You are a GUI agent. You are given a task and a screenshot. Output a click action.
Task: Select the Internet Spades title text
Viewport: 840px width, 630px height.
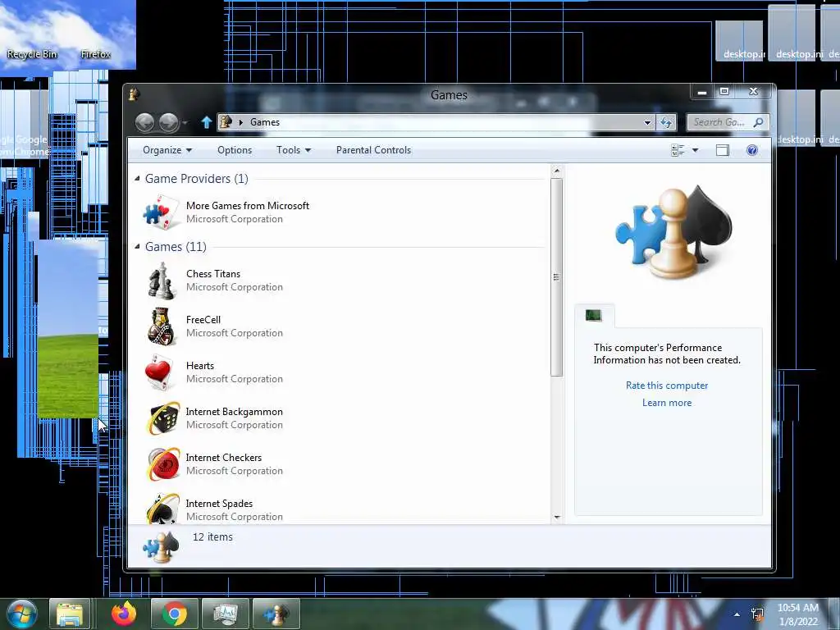coord(219,504)
